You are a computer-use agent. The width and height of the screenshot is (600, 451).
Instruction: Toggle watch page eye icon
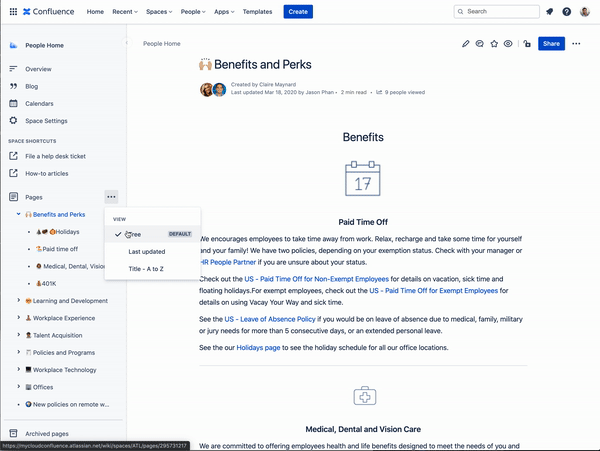point(508,44)
